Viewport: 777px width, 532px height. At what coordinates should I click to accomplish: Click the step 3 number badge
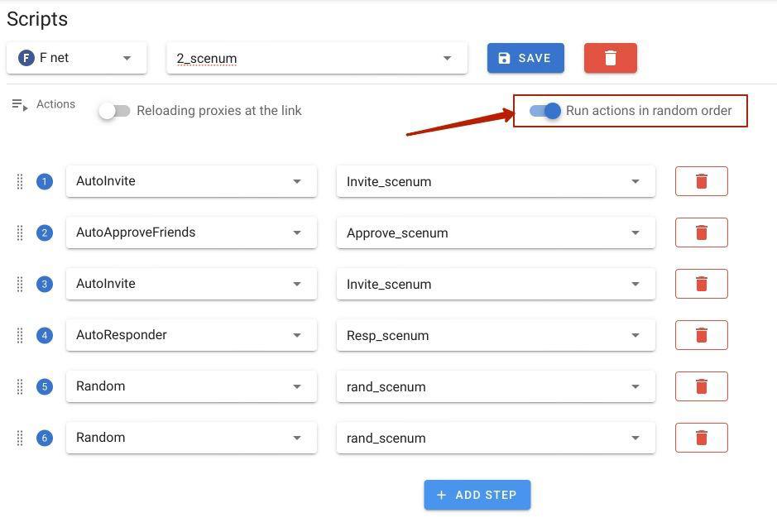45,284
